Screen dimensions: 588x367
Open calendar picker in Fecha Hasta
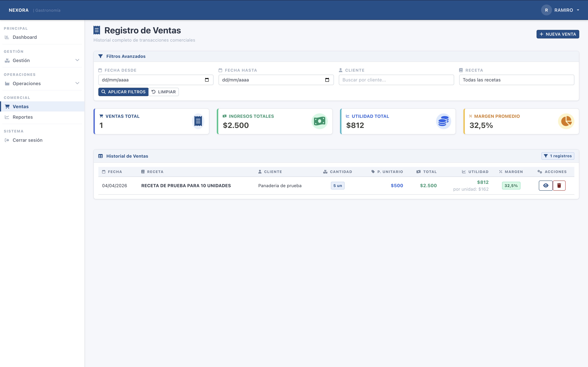327,80
